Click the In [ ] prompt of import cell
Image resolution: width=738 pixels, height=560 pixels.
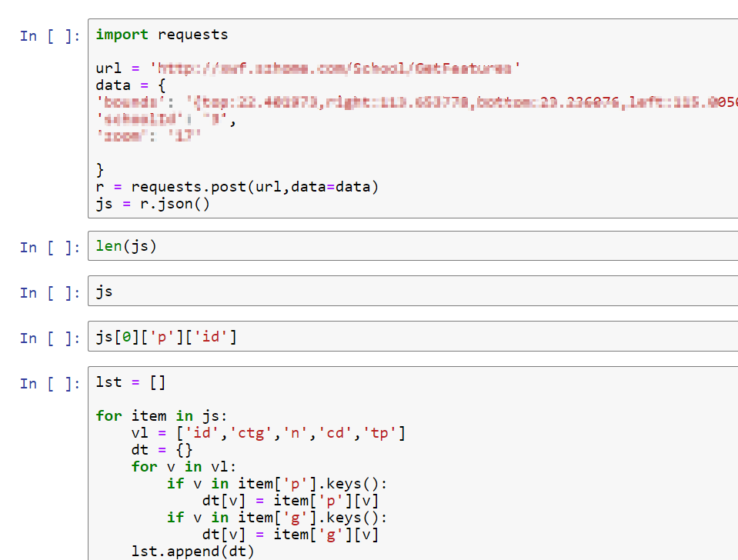click(x=50, y=36)
